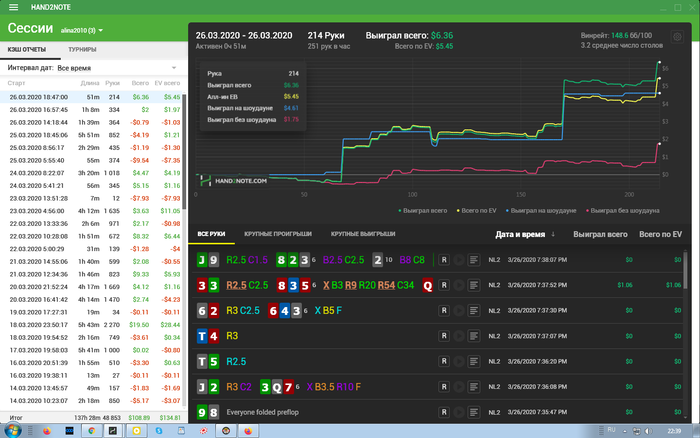Select session 24.03.2020 8:22:07
Viewport: 700px width, 438px height.
pos(93,173)
